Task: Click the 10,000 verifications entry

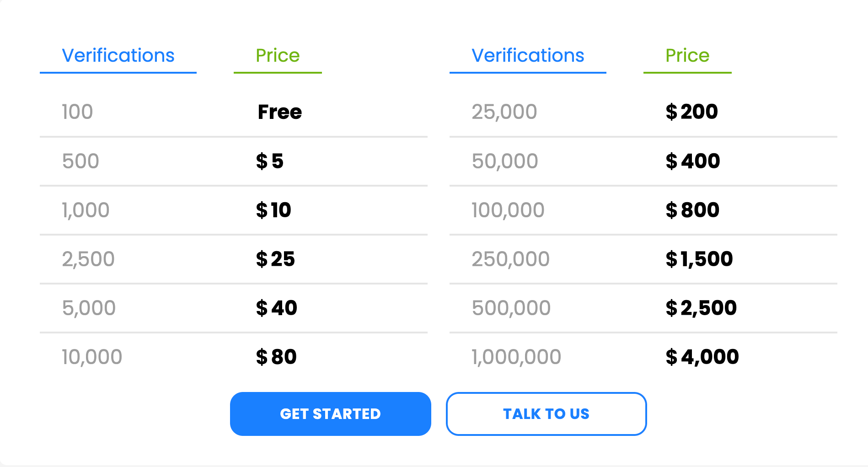Action: [x=91, y=357]
